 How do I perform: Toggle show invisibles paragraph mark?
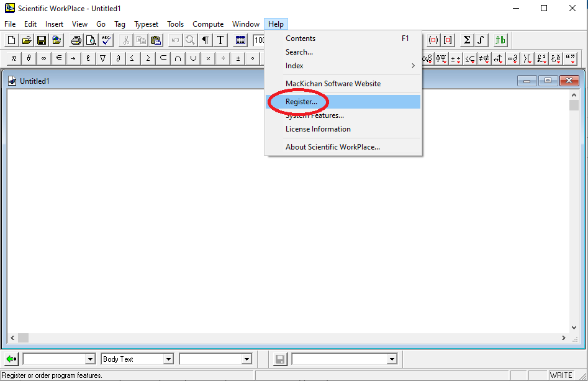(x=205, y=40)
